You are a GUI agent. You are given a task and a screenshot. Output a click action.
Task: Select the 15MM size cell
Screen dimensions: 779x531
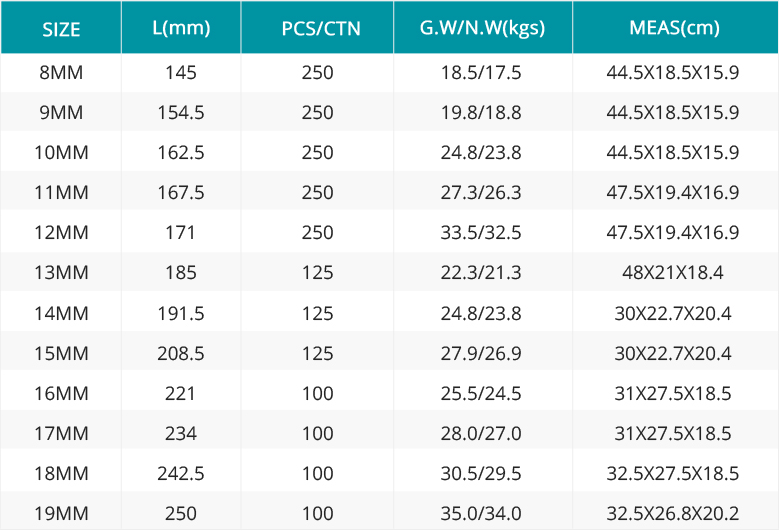[61, 353]
